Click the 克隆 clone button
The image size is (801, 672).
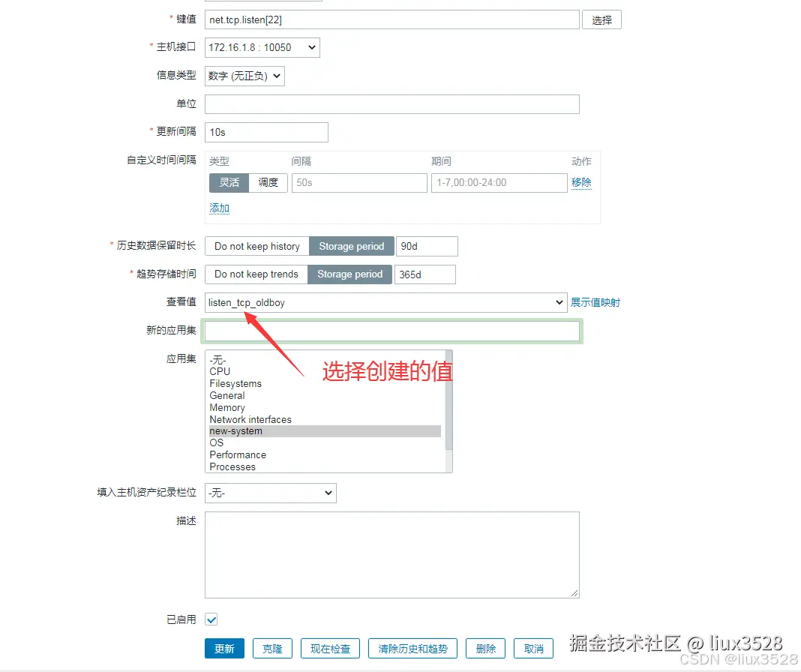(272, 648)
